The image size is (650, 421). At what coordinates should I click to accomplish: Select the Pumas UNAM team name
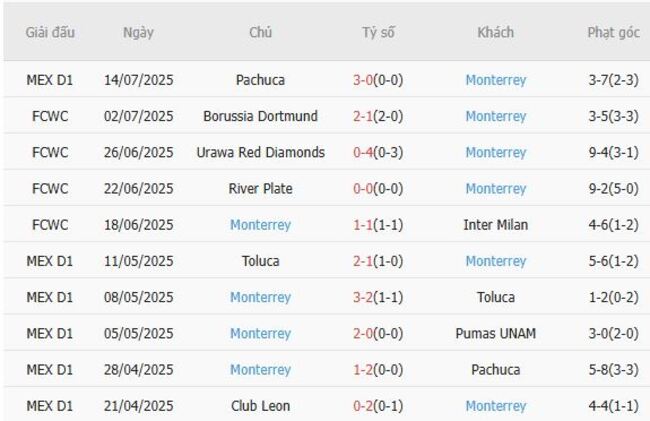(x=495, y=333)
